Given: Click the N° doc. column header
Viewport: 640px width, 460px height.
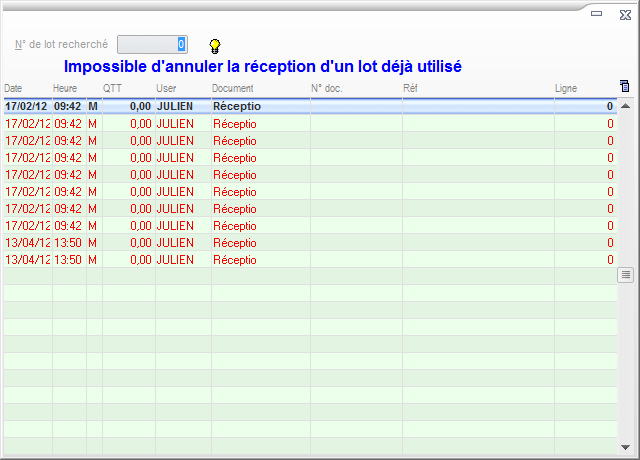Looking at the screenshot, I should [327, 89].
